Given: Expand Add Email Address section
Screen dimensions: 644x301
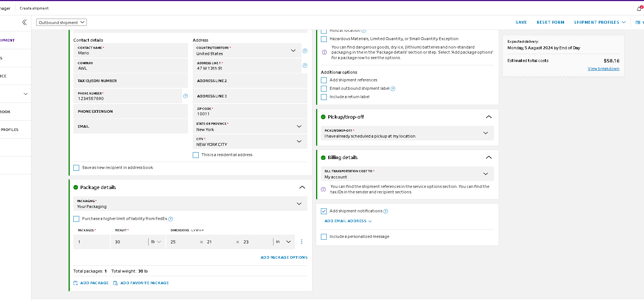Looking at the screenshot, I should (x=348, y=221).
